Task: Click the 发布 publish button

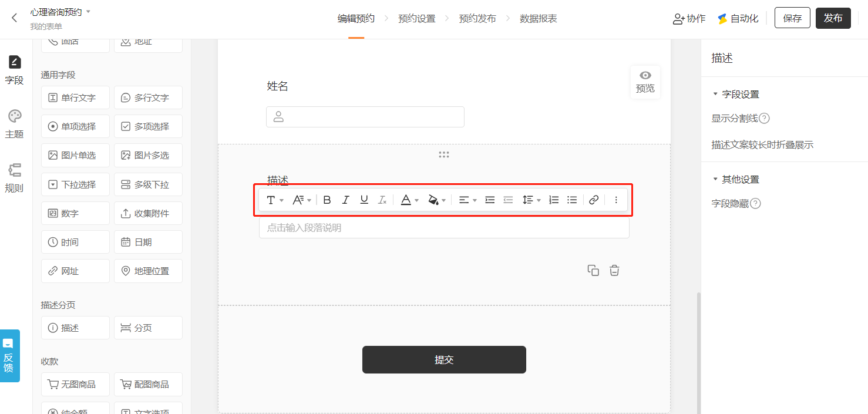Action: (x=833, y=18)
